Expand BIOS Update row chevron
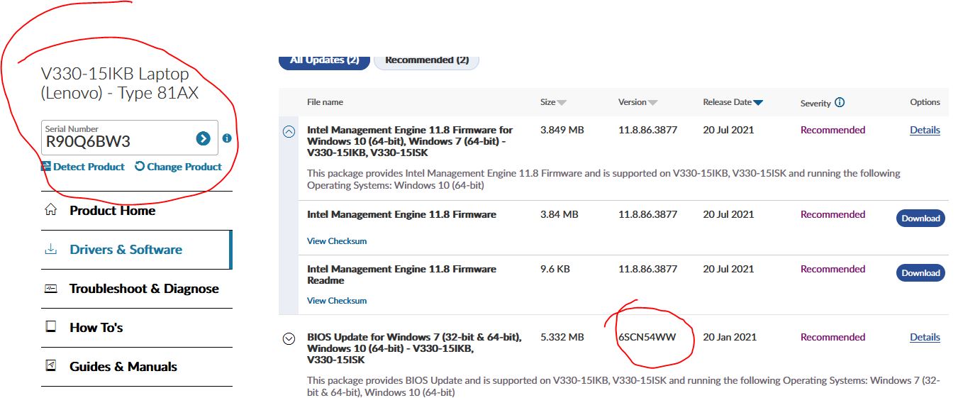The height and width of the screenshot is (398, 980). (x=289, y=338)
